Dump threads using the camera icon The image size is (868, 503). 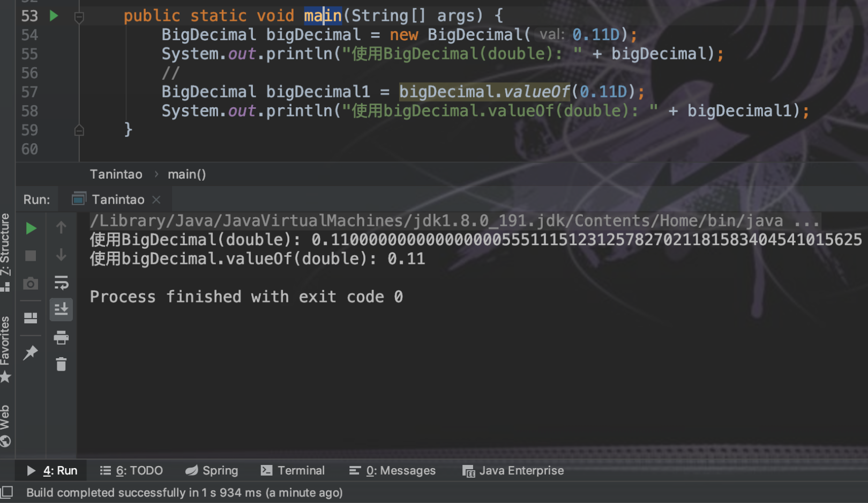31,283
